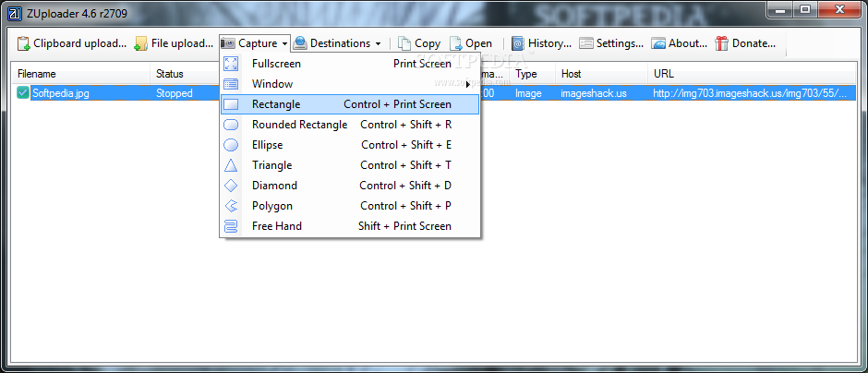Viewport: 868px width, 373px height.
Task: Click the About icon
Action: point(658,43)
